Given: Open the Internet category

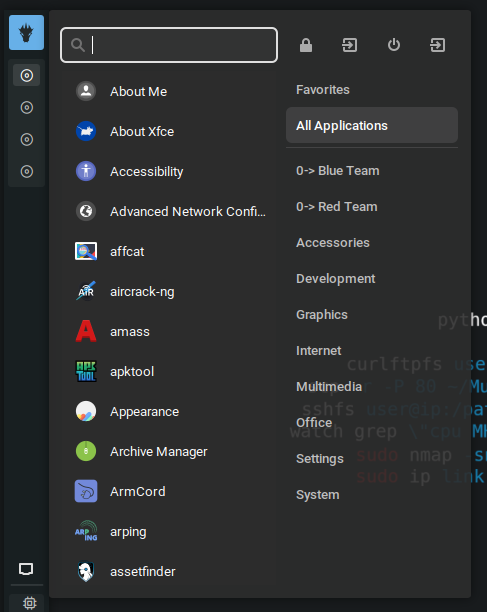Looking at the screenshot, I should [x=371, y=350].
